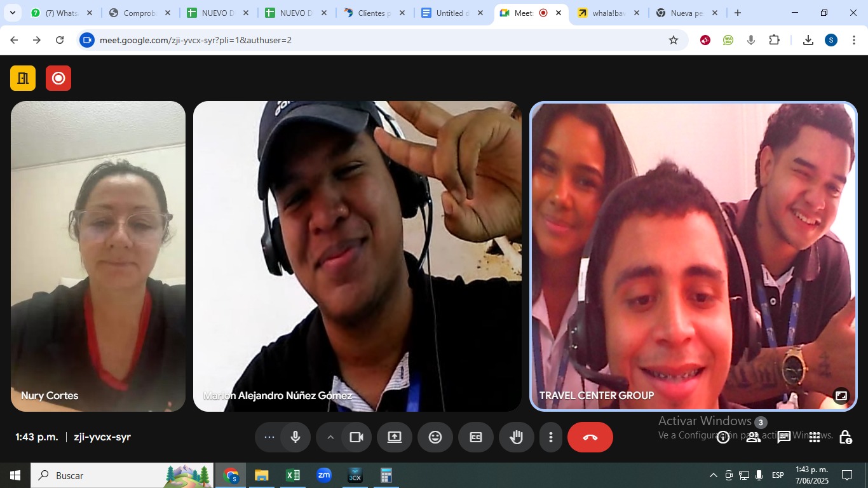Open meeting details info icon
Image resolution: width=868 pixels, height=488 pixels.
tap(723, 437)
